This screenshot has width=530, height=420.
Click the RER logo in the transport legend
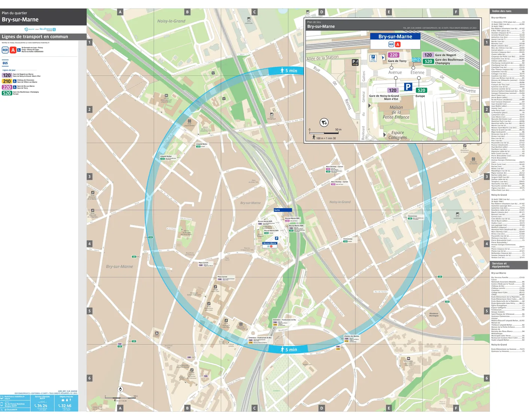tap(5, 50)
